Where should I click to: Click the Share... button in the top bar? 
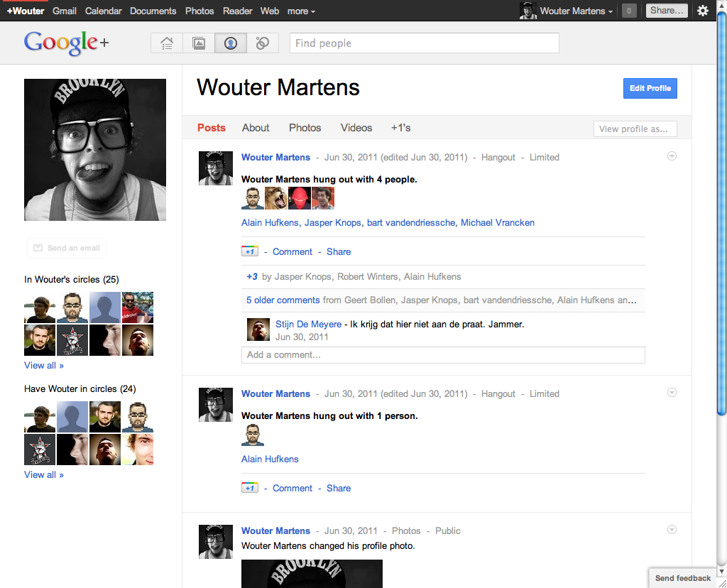(667, 11)
